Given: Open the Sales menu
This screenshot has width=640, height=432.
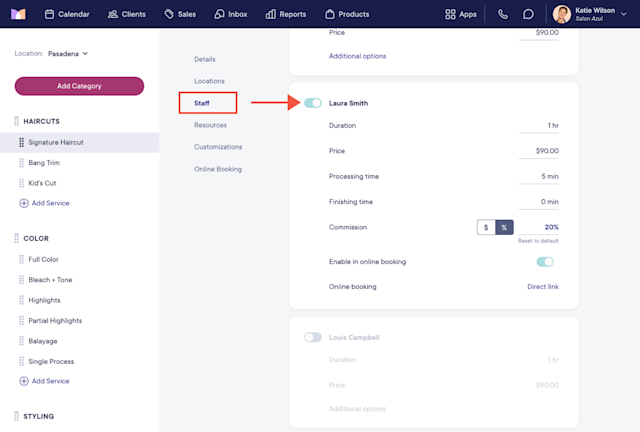Looking at the screenshot, I should coord(180,14).
